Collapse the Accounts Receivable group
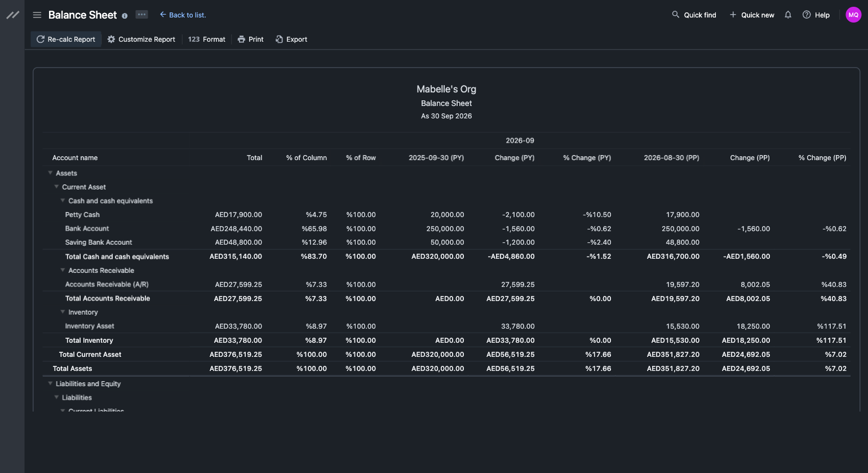This screenshot has width=868, height=473. (63, 271)
